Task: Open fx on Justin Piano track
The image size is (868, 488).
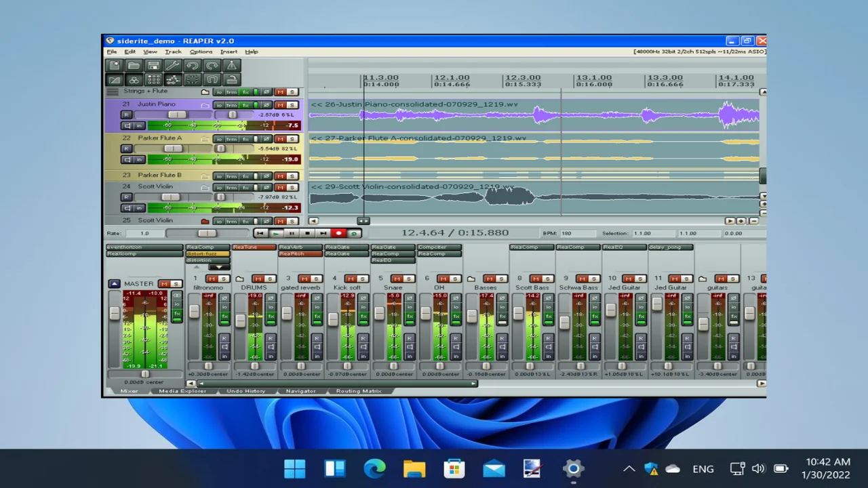Action: click(x=245, y=105)
